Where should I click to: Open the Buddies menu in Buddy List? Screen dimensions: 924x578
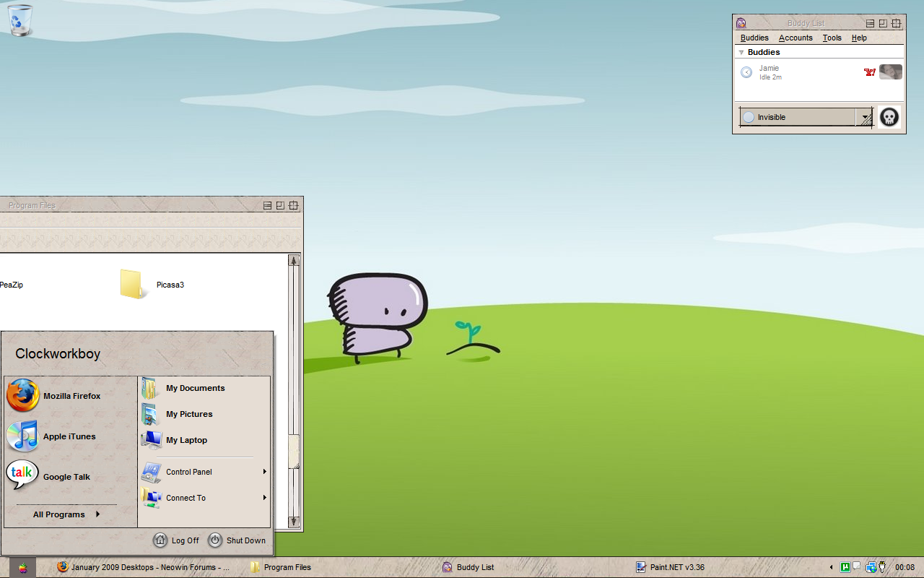pyautogui.click(x=754, y=38)
